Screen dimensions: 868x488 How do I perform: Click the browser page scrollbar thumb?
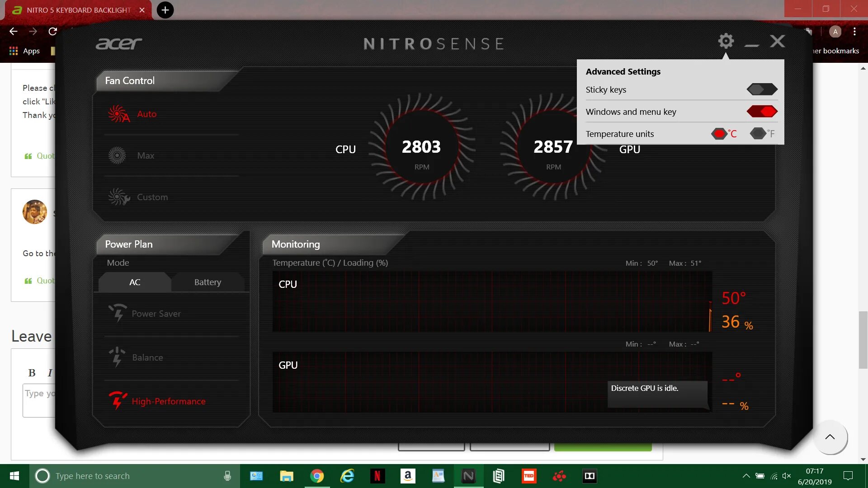pyautogui.click(x=863, y=340)
